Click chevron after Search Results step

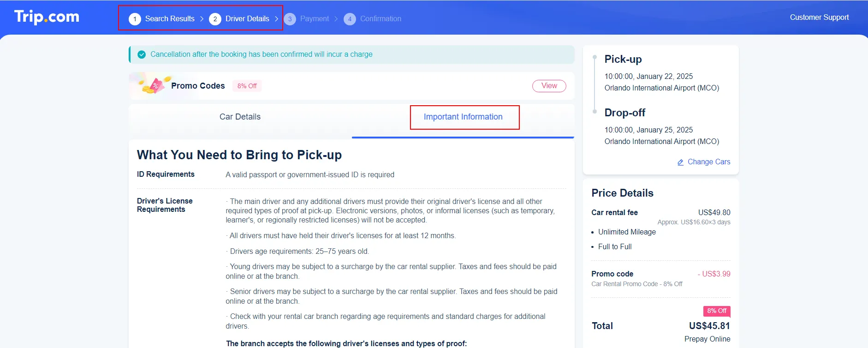202,19
